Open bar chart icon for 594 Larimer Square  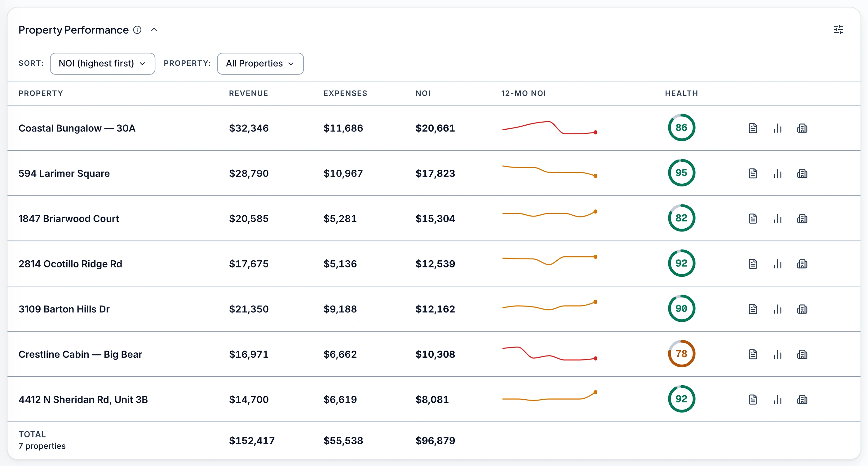[x=777, y=173]
